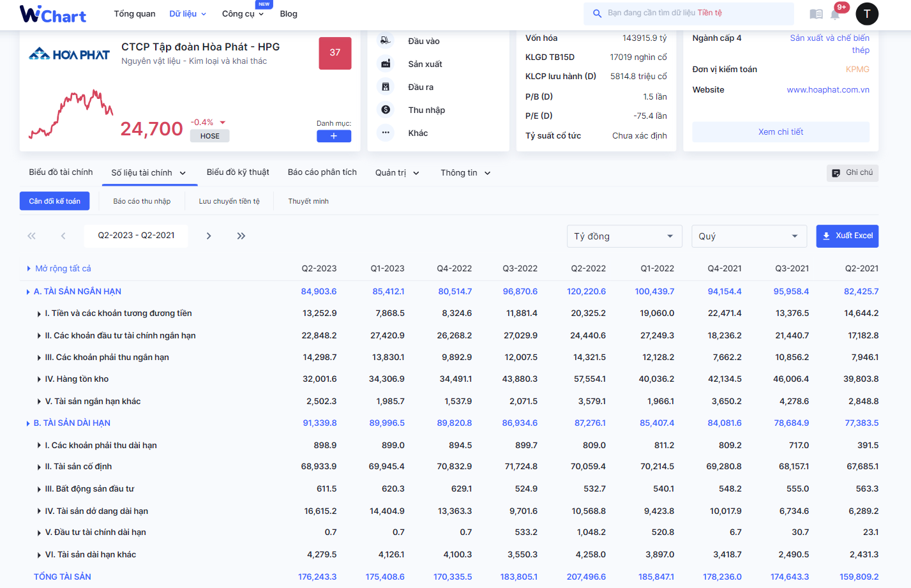The height and width of the screenshot is (588, 911).
Task: Select Cân đối kế toán sub-tab
Action: coord(55,201)
